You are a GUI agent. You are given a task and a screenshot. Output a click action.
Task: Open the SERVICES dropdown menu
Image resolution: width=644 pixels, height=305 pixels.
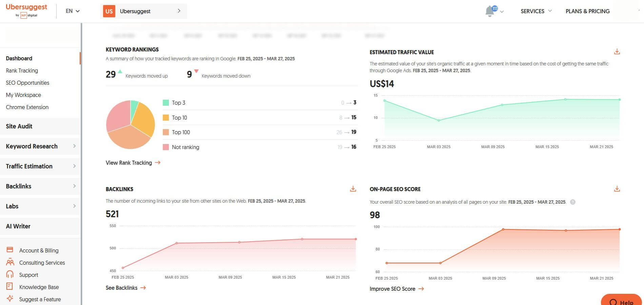click(x=536, y=11)
